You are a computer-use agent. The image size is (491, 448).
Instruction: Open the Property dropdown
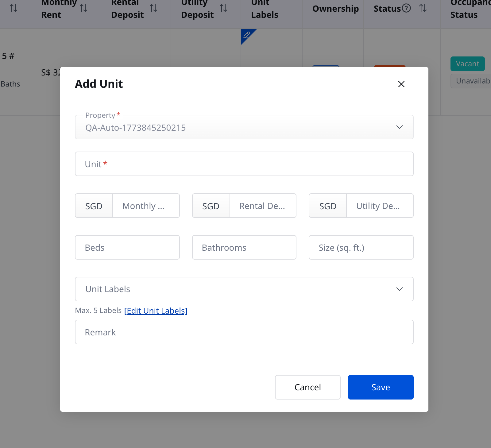click(x=244, y=127)
